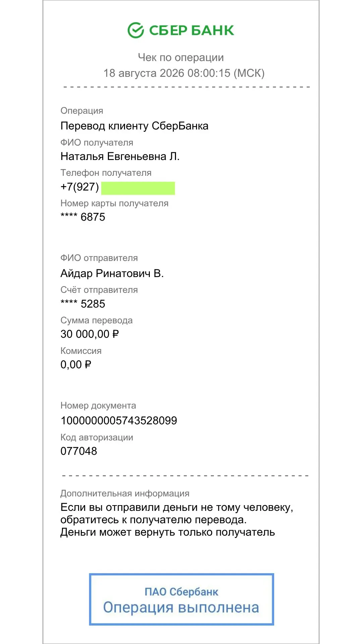Select the Номер документа label
The width and height of the screenshot is (362, 644).
pos(98,406)
